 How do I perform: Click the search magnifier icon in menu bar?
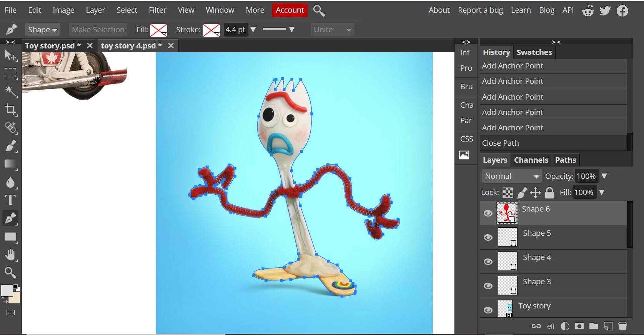[319, 10]
